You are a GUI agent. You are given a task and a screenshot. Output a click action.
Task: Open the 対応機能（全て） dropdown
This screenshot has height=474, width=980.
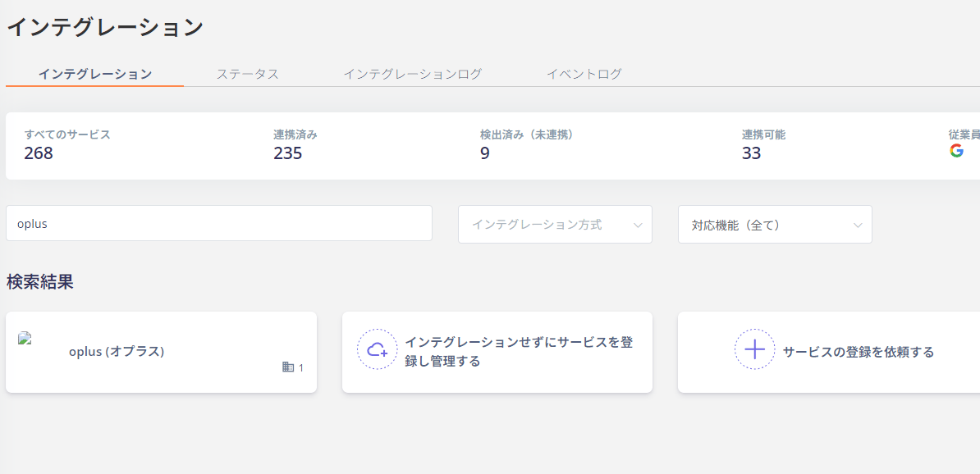coord(775,224)
